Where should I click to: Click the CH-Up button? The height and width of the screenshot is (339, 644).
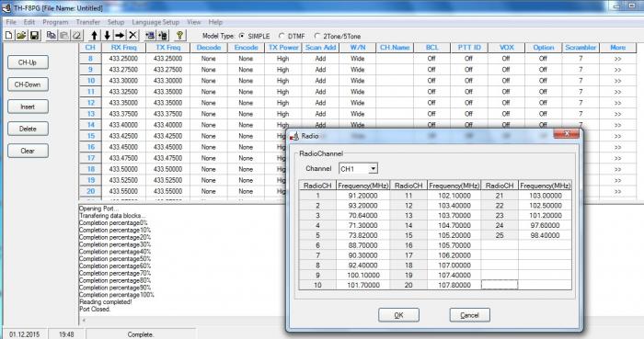(28, 62)
